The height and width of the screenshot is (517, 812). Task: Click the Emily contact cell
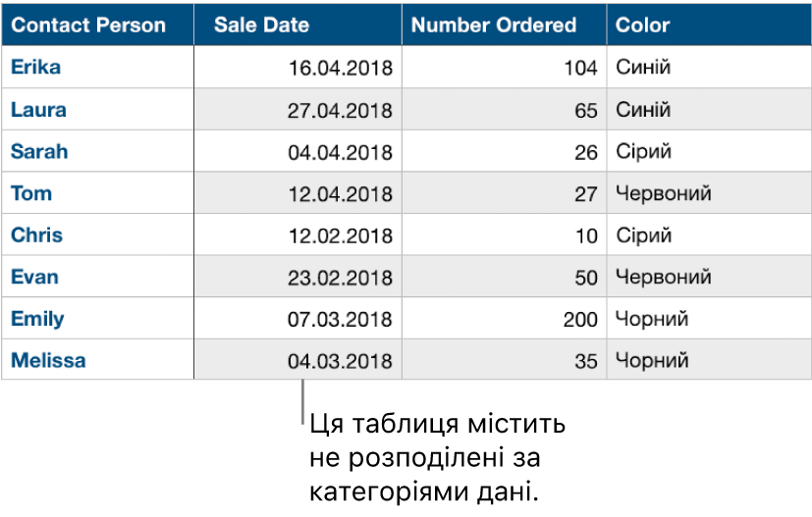[37, 319]
